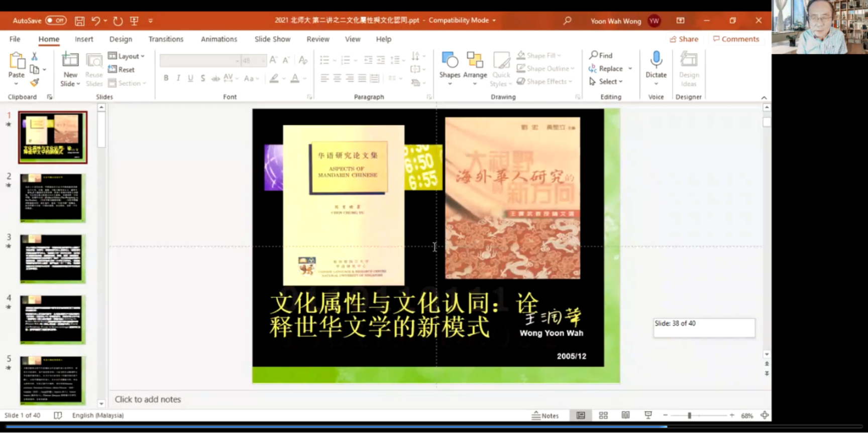The image size is (868, 433).
Task: Open the Select dropdown in Editing
Action: click(606, 81)
